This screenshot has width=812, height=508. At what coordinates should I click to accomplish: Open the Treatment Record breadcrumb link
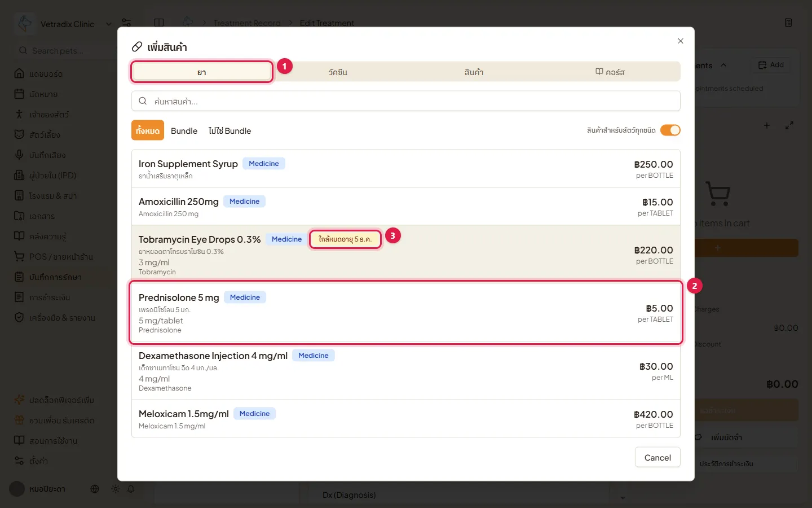pos(247,23)
